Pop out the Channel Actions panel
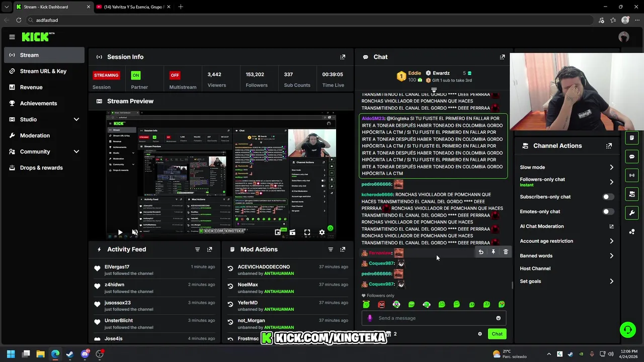This screenshot has width=644, height=362. [x=609, y=146]
